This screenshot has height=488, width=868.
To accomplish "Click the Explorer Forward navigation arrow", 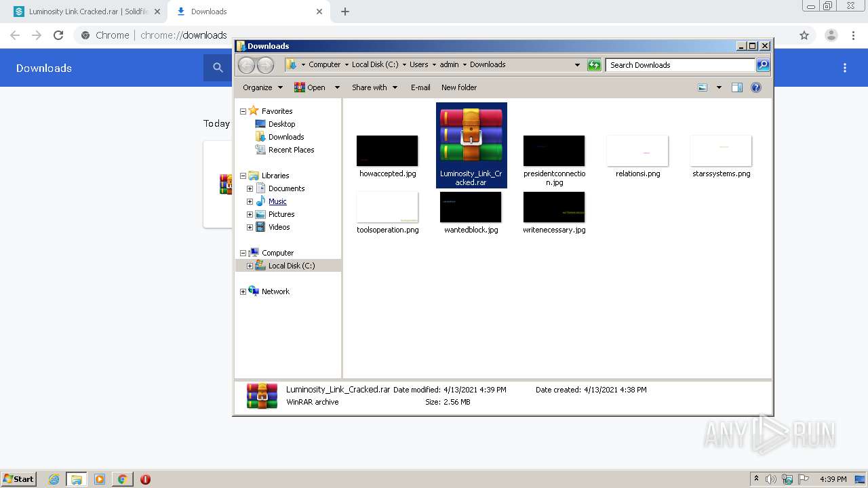I will (265, 65).
